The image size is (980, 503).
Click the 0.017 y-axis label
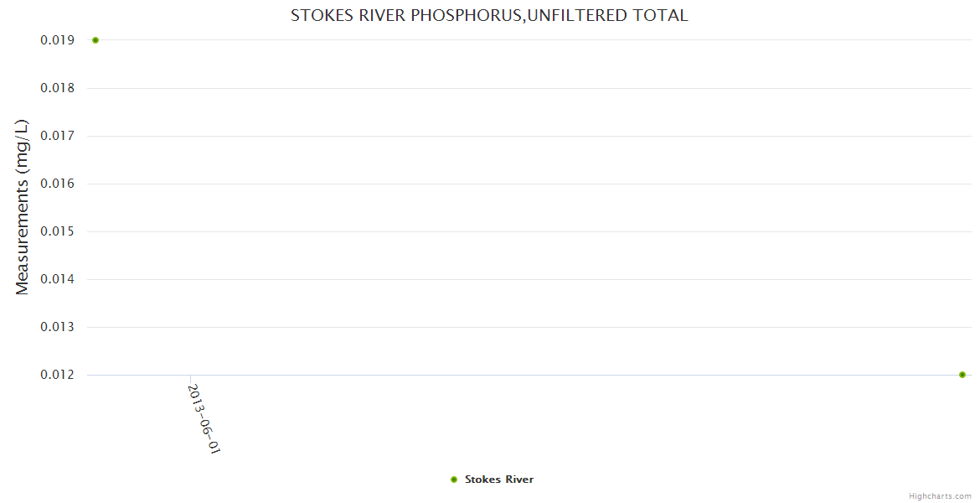[x=57, y=136]
